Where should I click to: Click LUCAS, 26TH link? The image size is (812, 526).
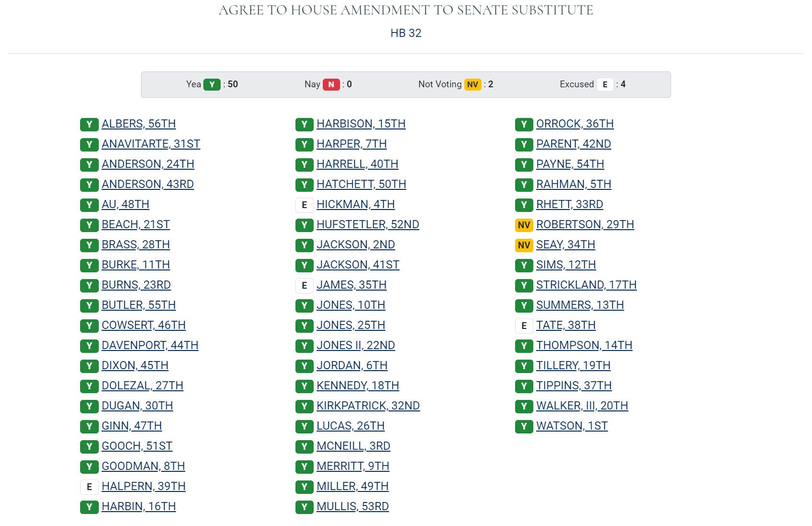(x=351, y=426)
